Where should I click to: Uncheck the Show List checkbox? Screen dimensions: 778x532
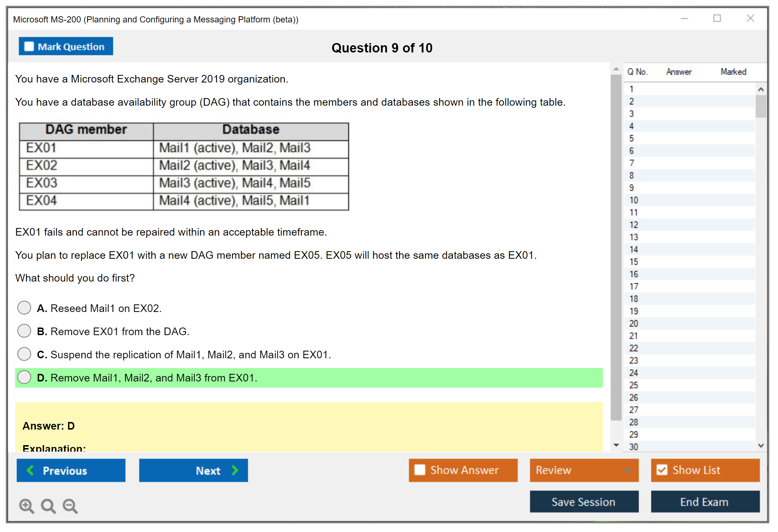[662, 470]
